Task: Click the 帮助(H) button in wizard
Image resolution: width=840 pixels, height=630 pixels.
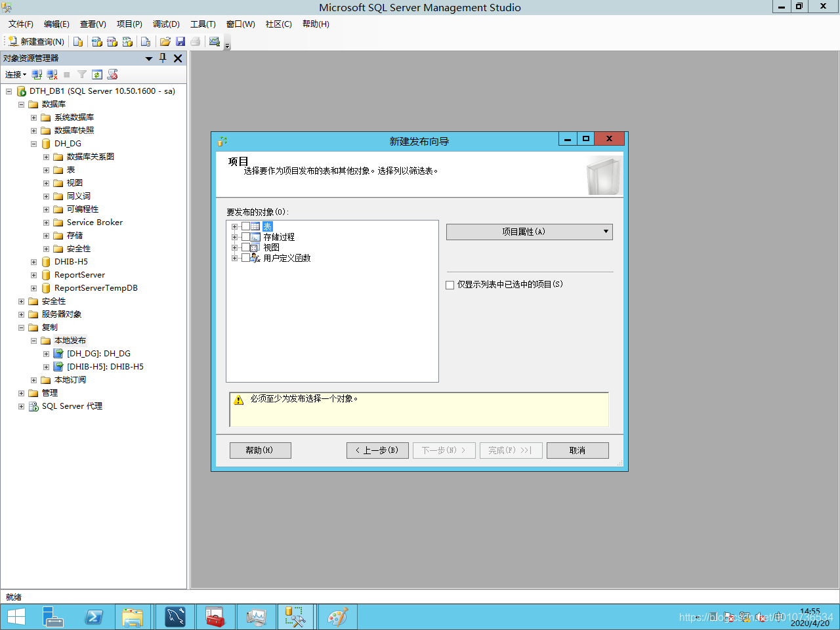Action: [x=260, y=450]
